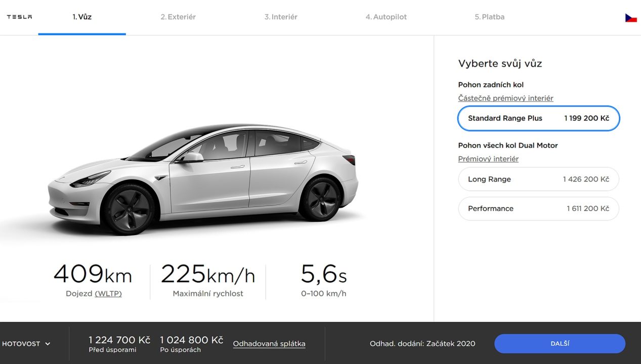
Task: Pick the Performance variant
Action: click(538, 209)
